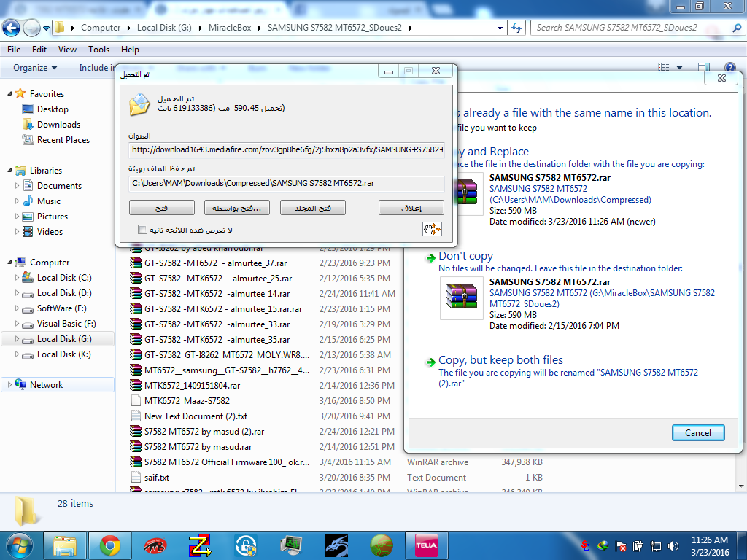
Task: Open the monitor app icon on taskbar
Action: point(290,545)
